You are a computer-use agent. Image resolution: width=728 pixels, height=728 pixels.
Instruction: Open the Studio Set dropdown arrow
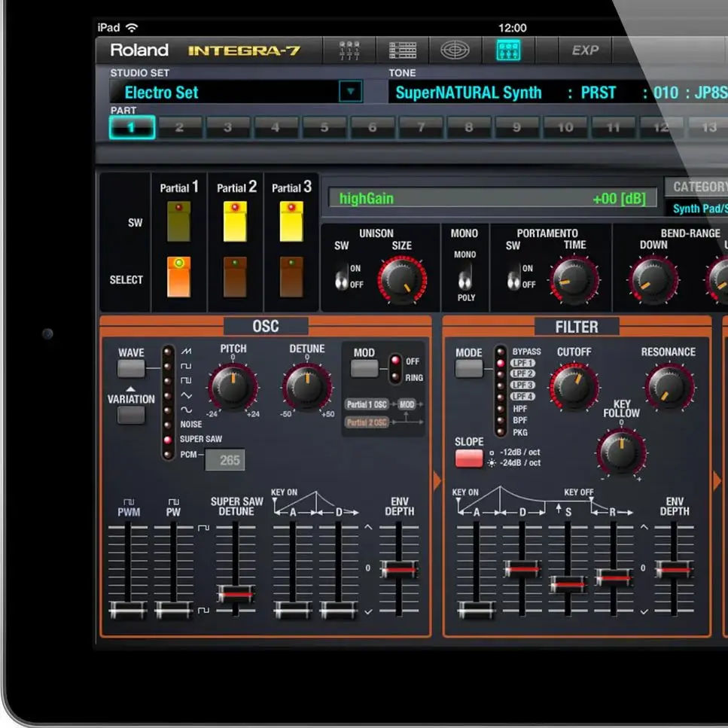(351, 91)
